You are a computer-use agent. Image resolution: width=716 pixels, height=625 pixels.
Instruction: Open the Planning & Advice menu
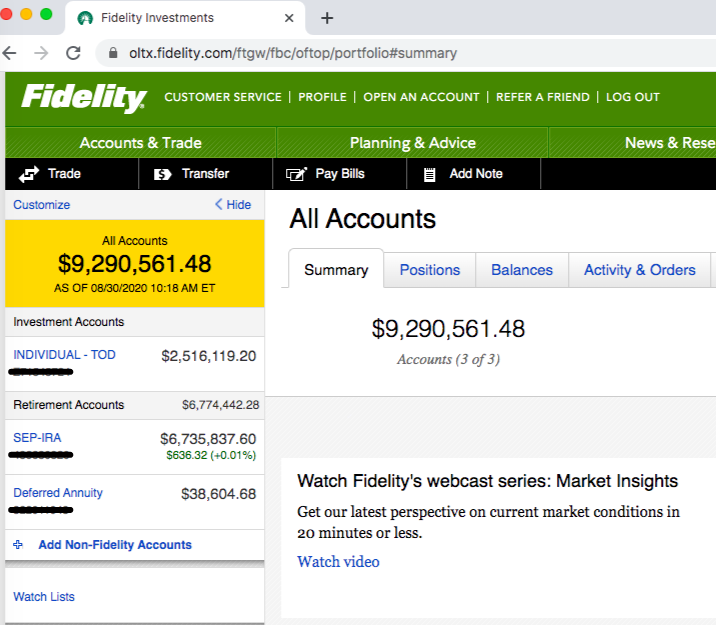(413, 143)
